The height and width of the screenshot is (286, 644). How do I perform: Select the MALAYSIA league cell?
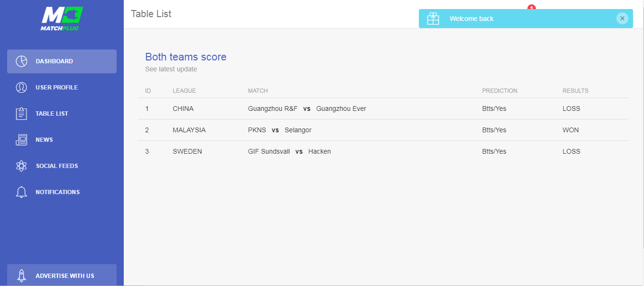[x=189, y=130]
